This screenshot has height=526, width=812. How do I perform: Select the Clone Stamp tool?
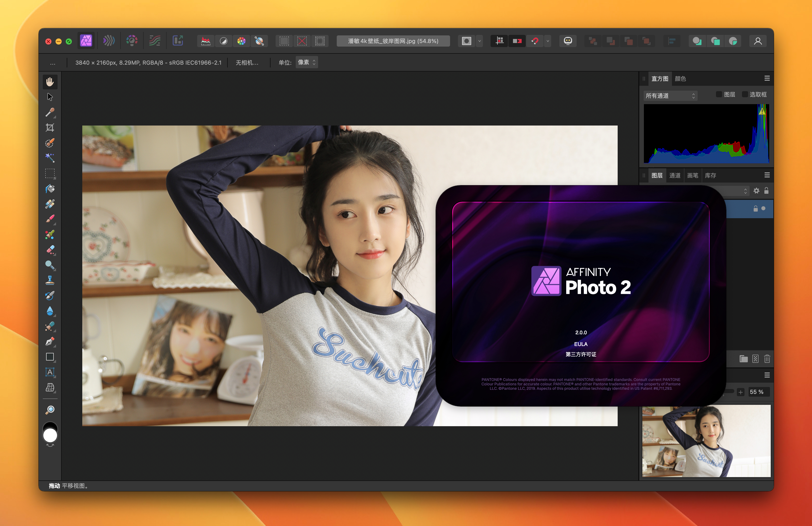[x=50, y=280]
